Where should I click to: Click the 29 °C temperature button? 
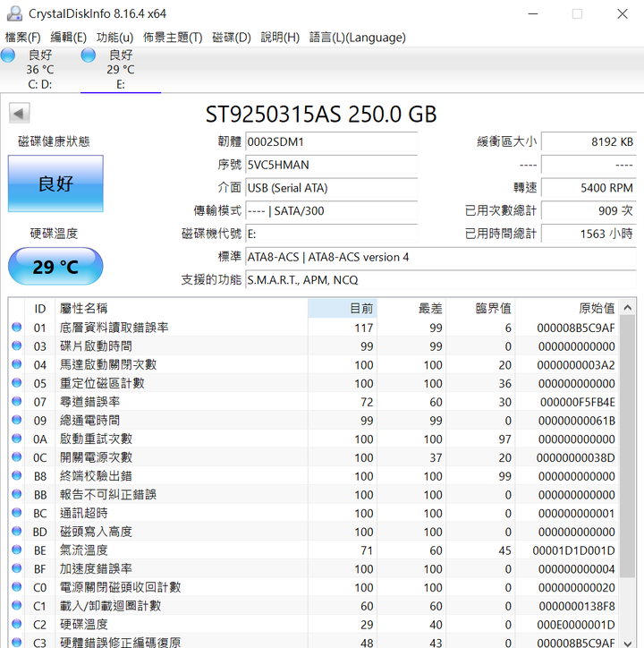[x=55, y=267]
